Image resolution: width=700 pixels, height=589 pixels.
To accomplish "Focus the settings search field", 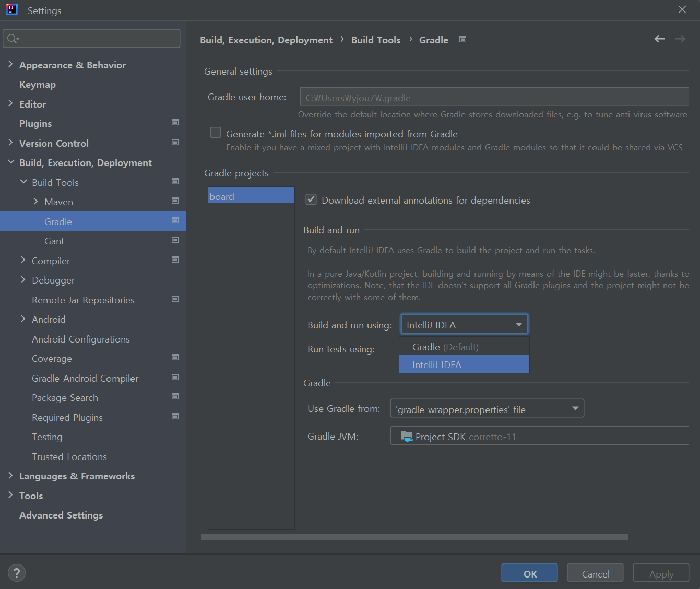I will [92, 39].
